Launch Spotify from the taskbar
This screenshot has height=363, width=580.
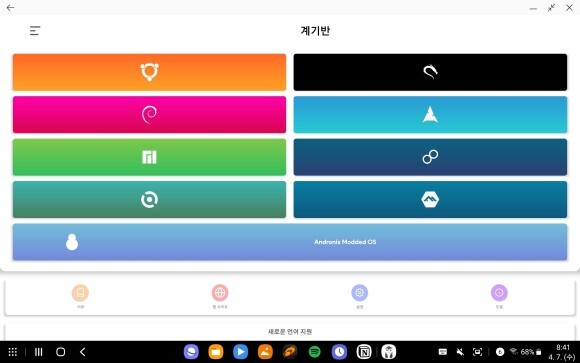click(315, 352)
